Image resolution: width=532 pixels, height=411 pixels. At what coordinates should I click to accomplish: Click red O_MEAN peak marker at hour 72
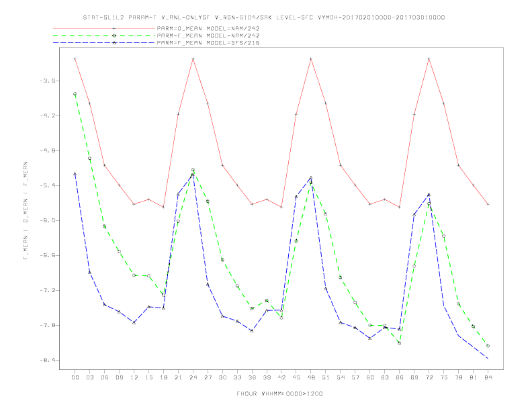coord(429,59)
